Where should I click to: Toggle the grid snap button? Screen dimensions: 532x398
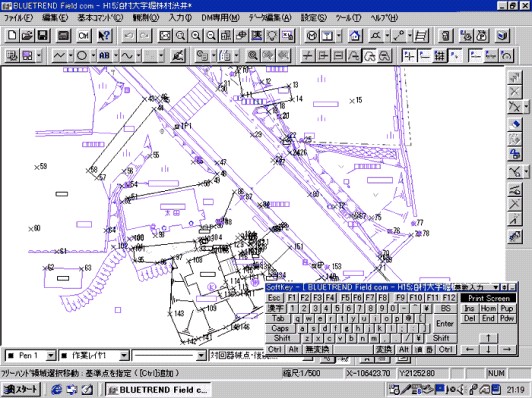click(x=440, y=55)
